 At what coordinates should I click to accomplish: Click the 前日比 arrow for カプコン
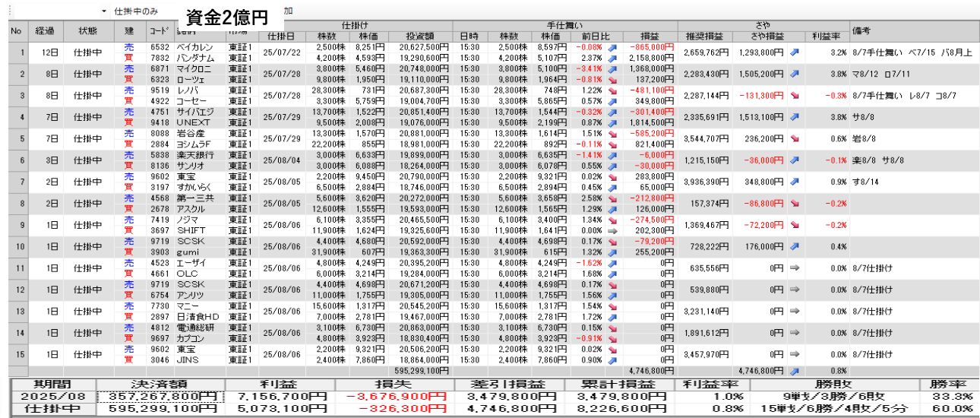pyautogui.click(x=612, y=337)
